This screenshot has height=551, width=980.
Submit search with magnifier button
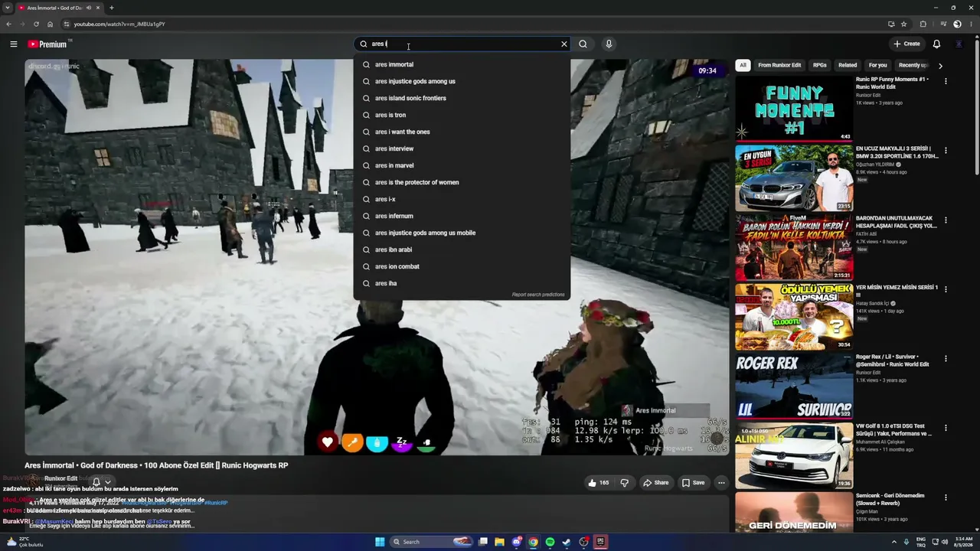(583, 44)
